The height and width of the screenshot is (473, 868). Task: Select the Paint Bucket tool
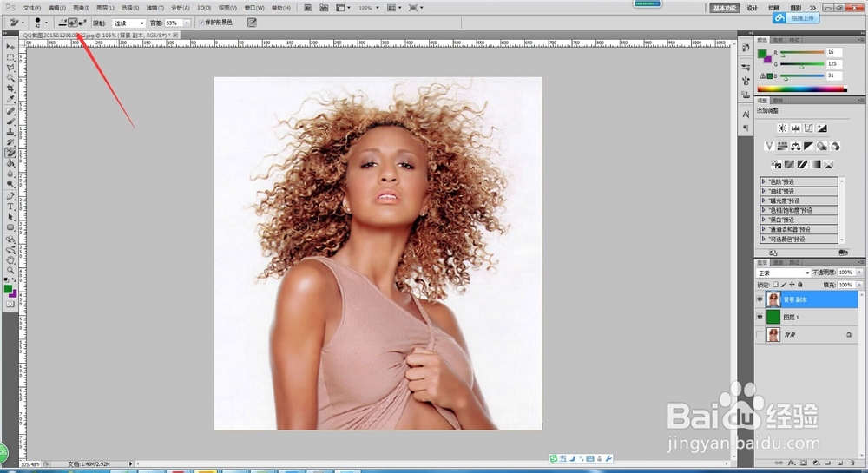coord(10,164)
